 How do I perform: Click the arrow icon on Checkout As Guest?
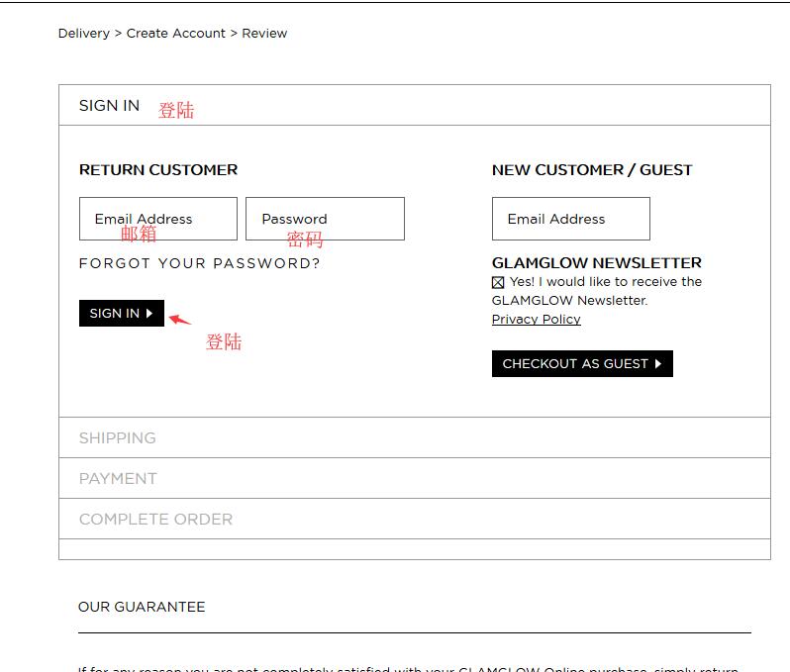659,364
